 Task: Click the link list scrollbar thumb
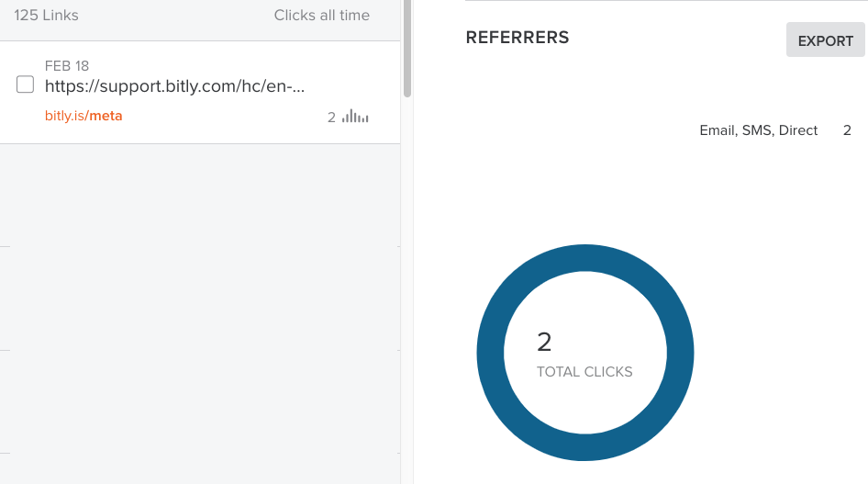pyautogui.click(x=407, y=49)
